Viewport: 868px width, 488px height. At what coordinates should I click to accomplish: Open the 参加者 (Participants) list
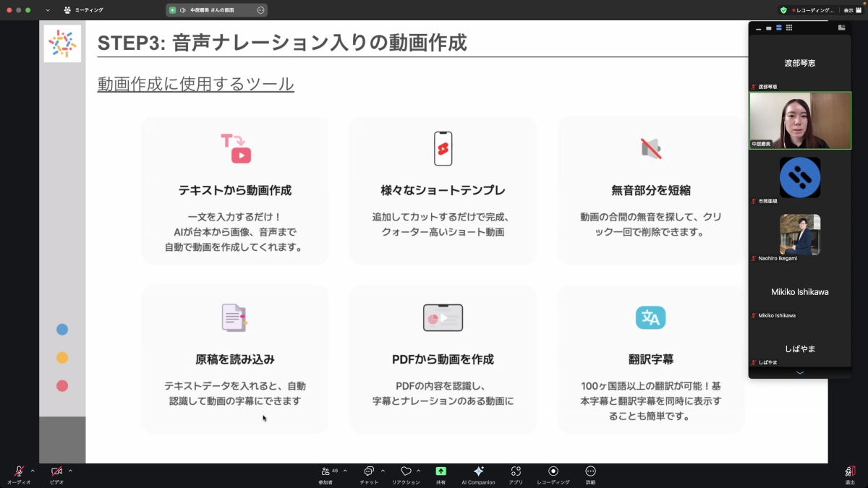326,471
